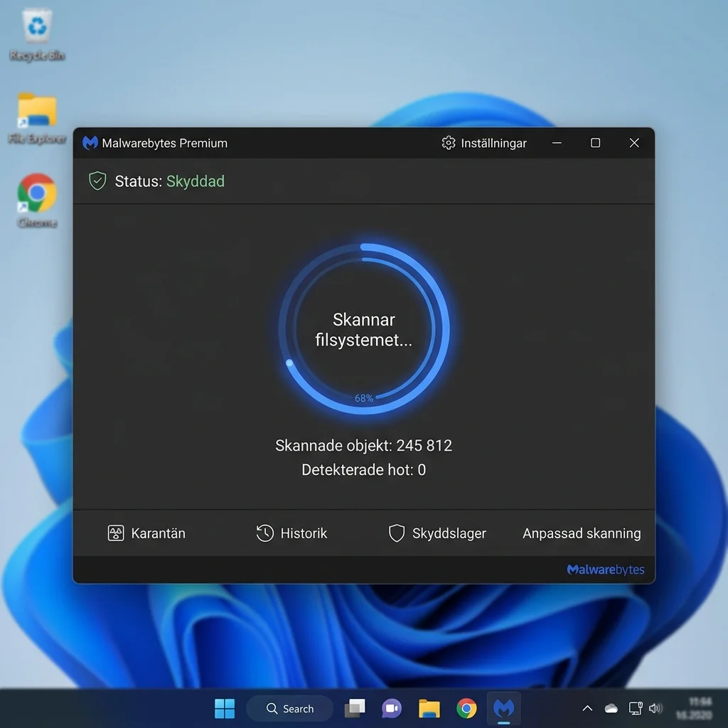Open the Windows Start menu

point(225,709)
